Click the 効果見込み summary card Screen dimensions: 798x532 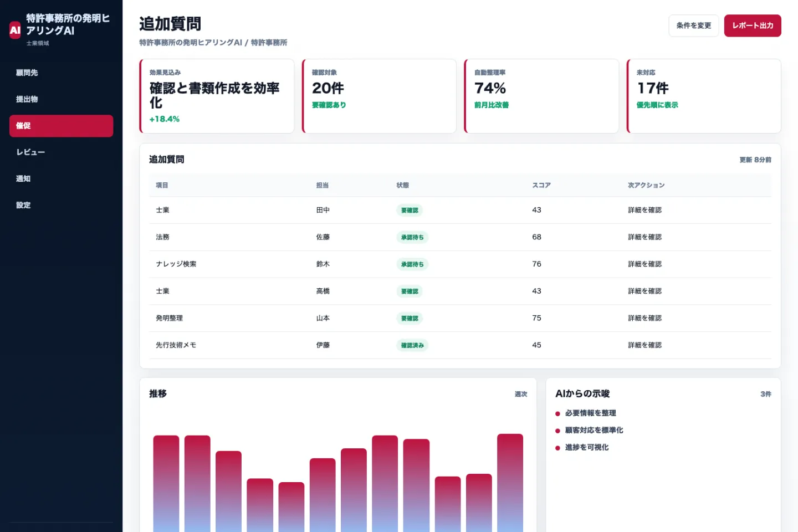217,96
